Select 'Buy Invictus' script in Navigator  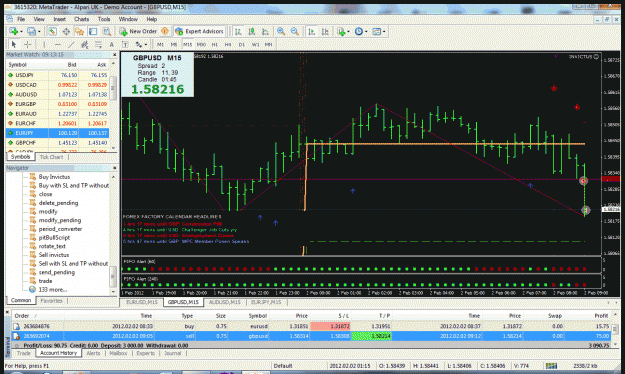54,177
